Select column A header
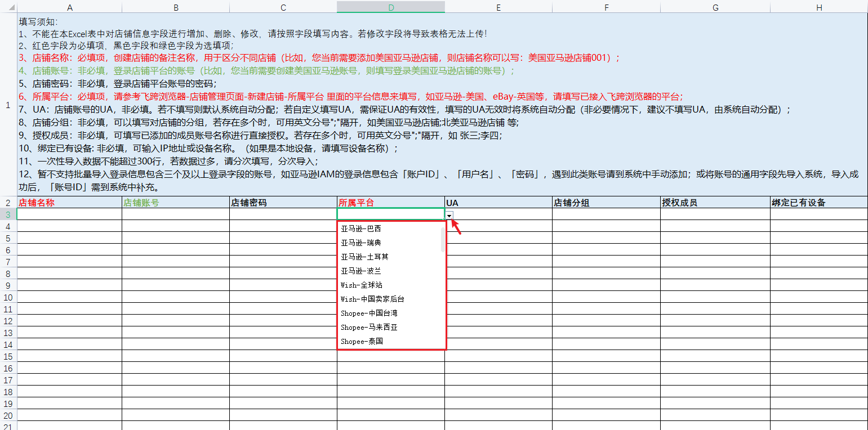The height and width of the screenshot is (430, 868). click(x=69, y=7)
